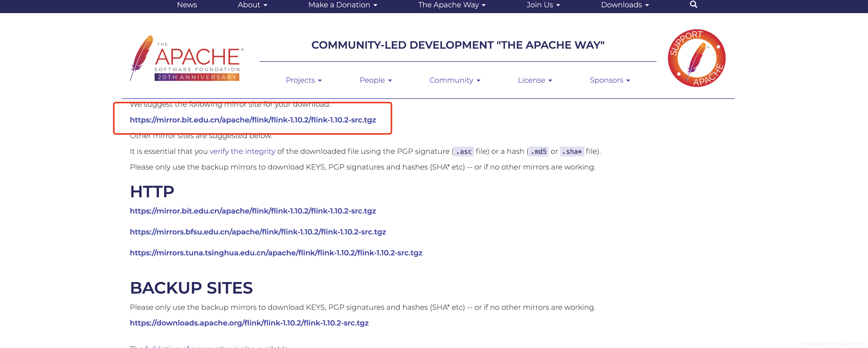Click the suggested mirror.bit.edu.cn link in red box

pos(253,120)
